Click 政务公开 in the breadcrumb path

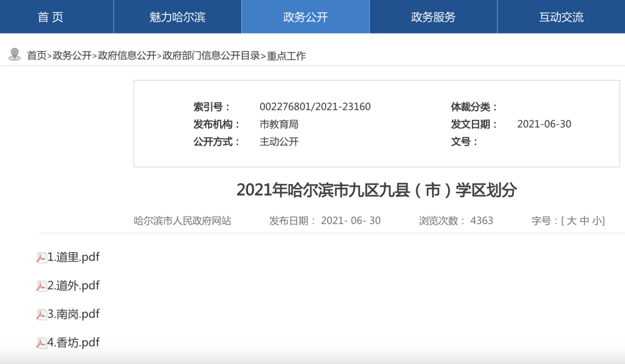[x=72, y=56]
